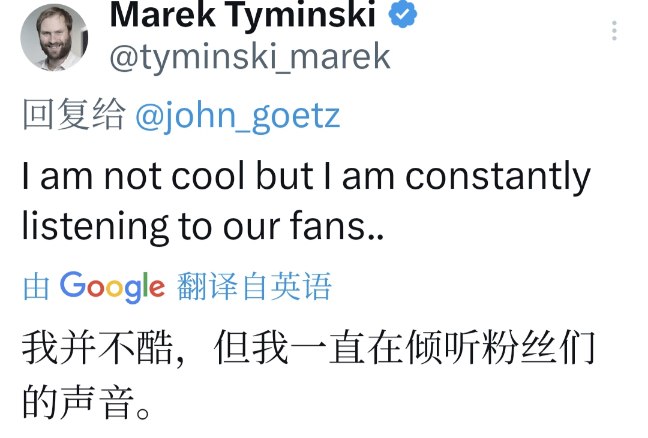This screenshot has height=438, width=648.
Task: Click the 翻译自英语 translation source label
Action: pyautogui.click(x=254, y=288)
